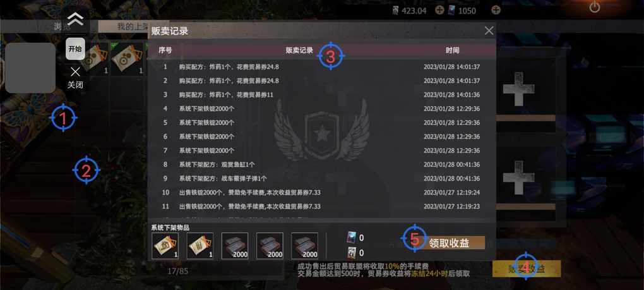Add currency with plus next to 423.04

[439, 10]
